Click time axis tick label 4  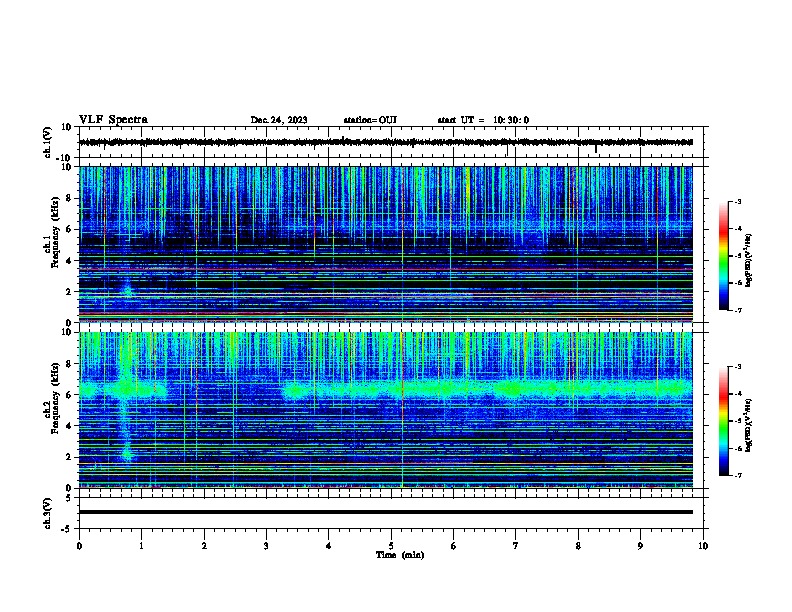click(328, 546)
